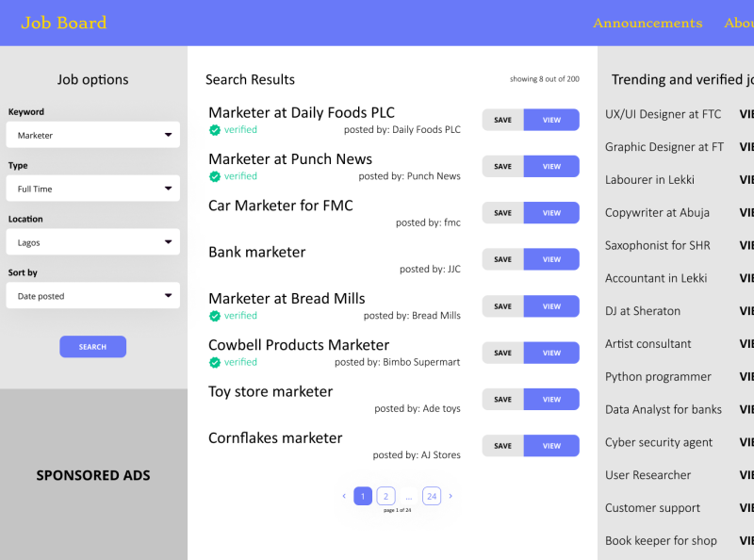
Task: View the Cornflakes marketer job
Action: (x=551, y=446)
